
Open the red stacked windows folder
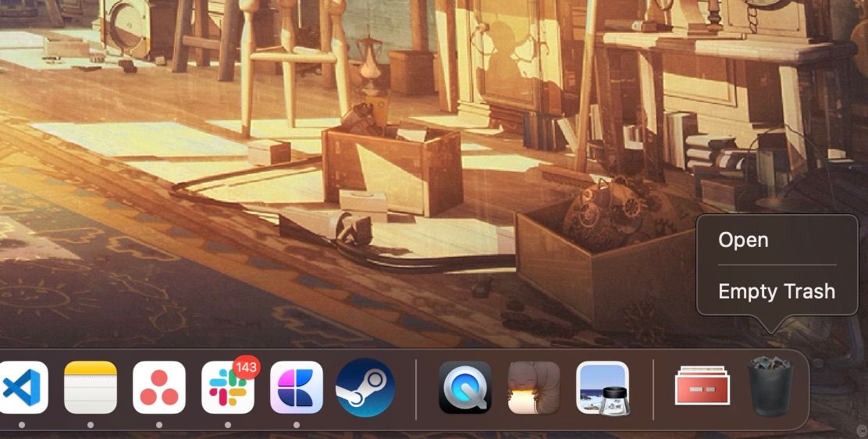pyautogui.click(x=702, y=385)
